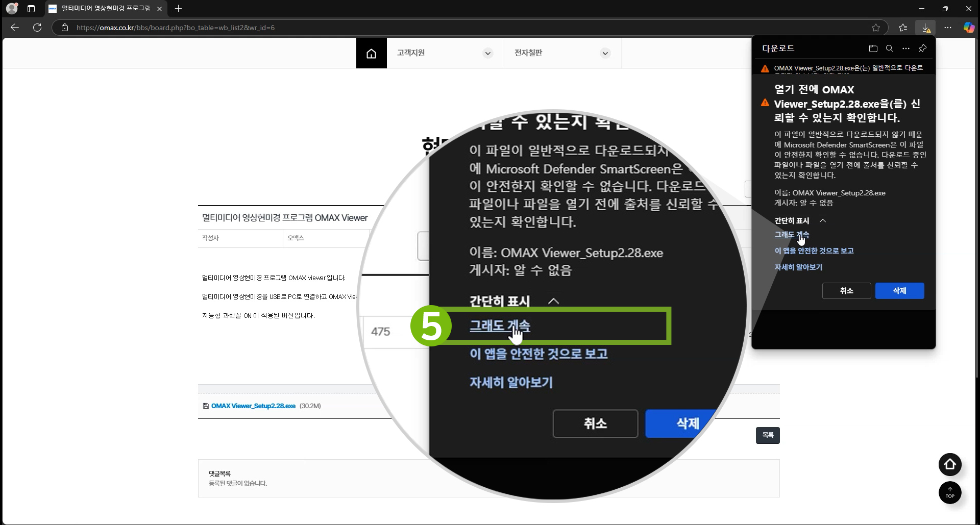The height and width of the screenshot is (525, 980).
Task: Open a new browser tab
Action: 178,9
